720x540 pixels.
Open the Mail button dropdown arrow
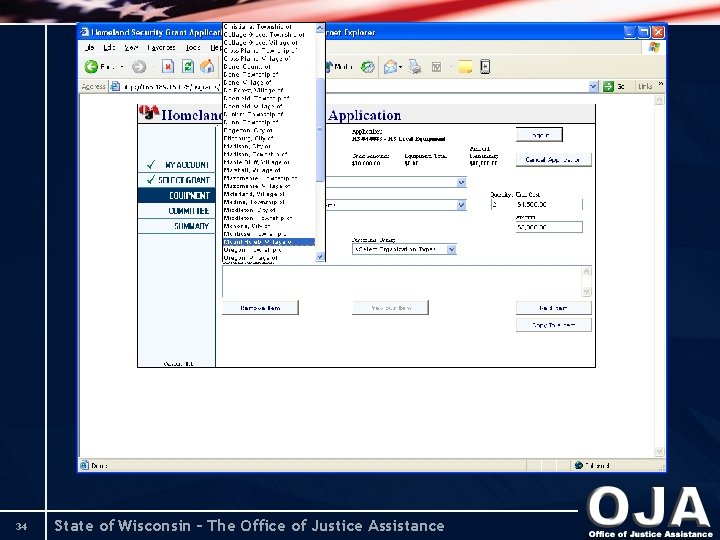[x=400, y=68]
